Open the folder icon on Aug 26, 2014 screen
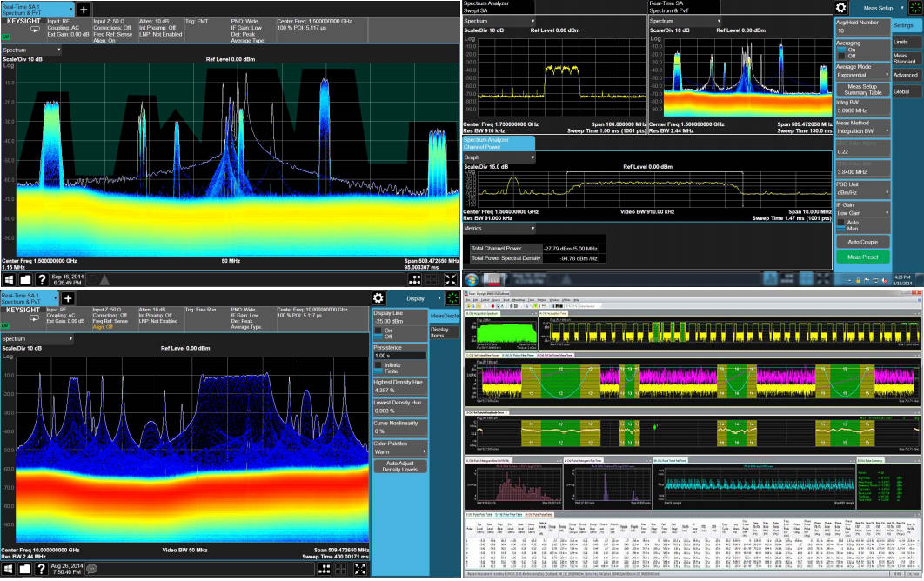 [x=24, y=569]
